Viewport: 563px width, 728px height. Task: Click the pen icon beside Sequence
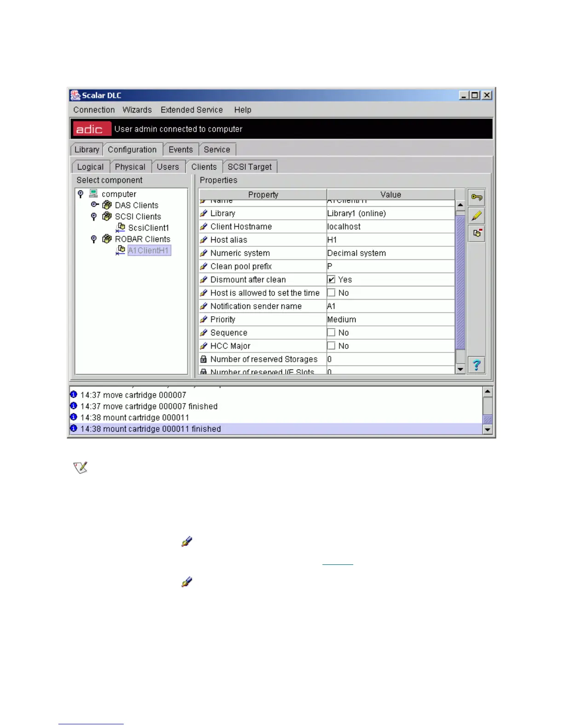(x=204, y=333)
